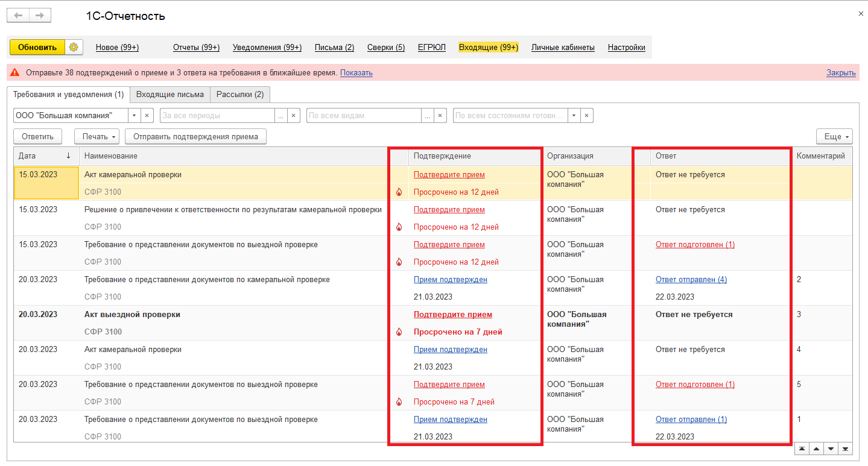
Task: Open Ответ подготовлен (1) in comment 5 row
Action: click(x=695, y=385)
